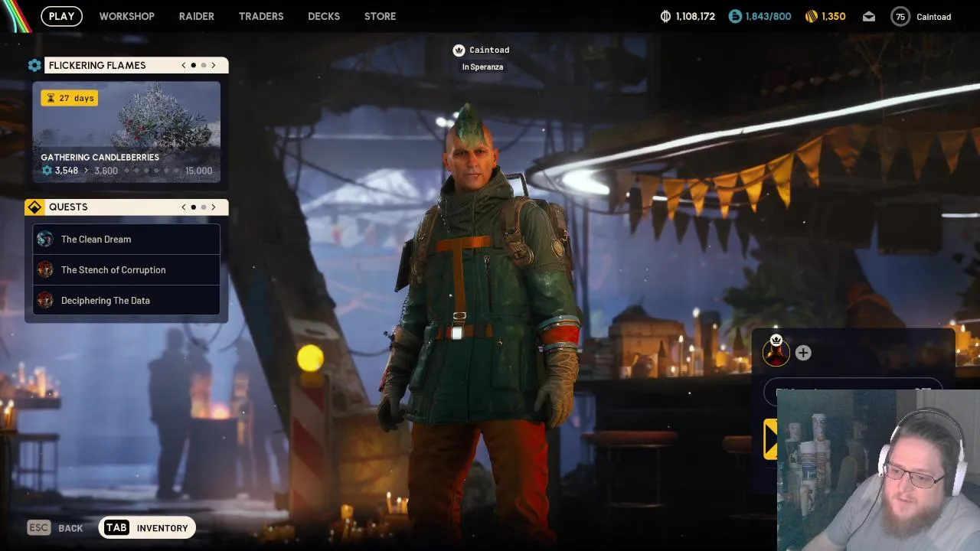The height and width of the screenshot is (551, 980).
Task: Click the Quests diamond icon
Action: point(34,207)
